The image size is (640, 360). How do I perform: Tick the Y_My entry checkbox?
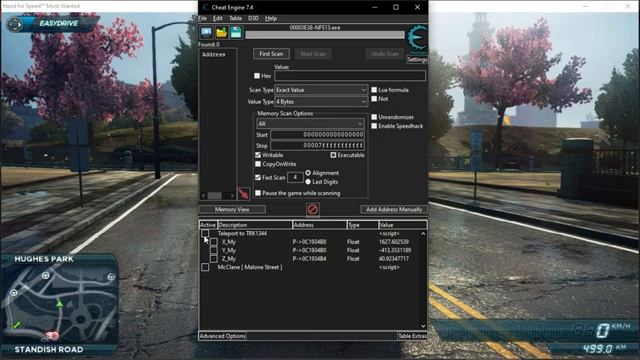pyautogui.click(x=213, y=250)
